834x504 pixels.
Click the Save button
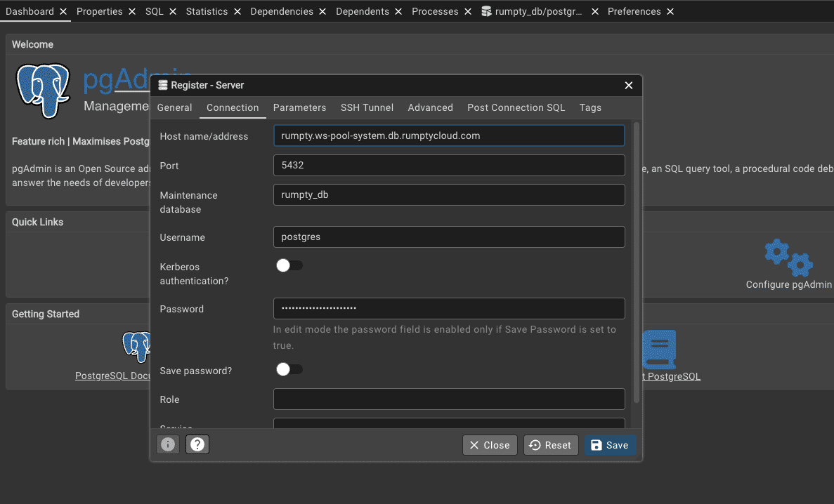coord(610,445)
